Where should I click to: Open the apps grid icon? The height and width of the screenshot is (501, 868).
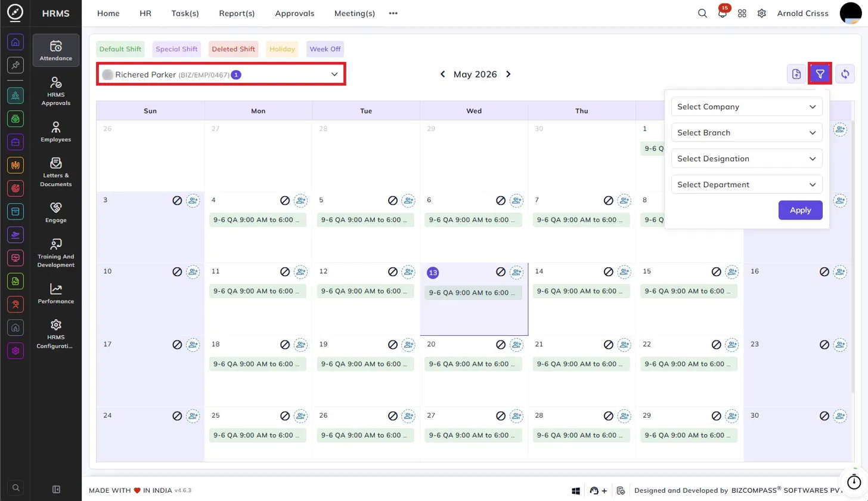(x=742, y=13)
